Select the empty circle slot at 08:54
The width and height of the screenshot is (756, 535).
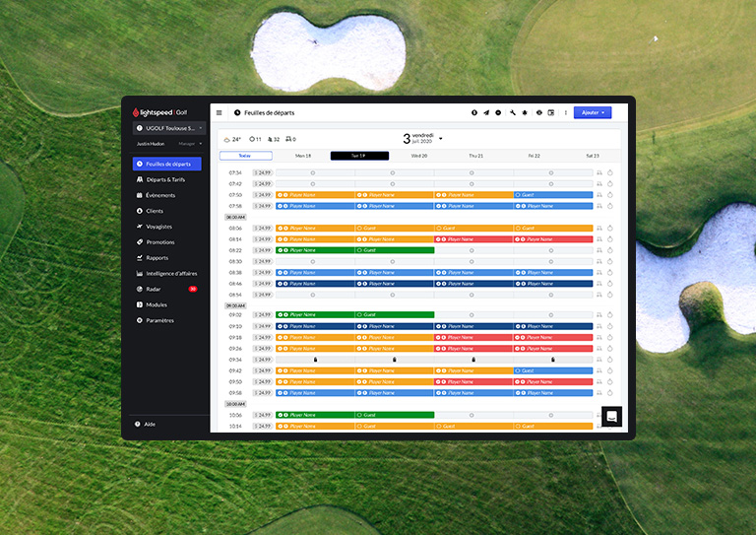tap(313, 295)
